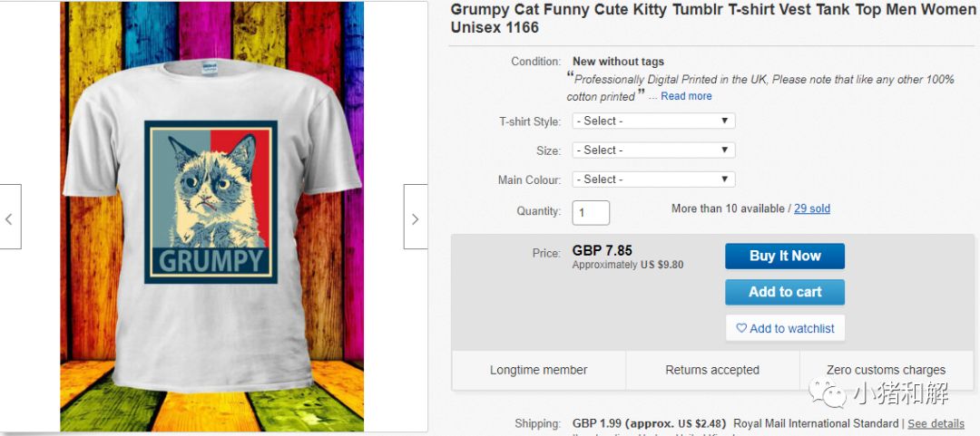
Task: Click the Read more link
Action: click(686, 96)
